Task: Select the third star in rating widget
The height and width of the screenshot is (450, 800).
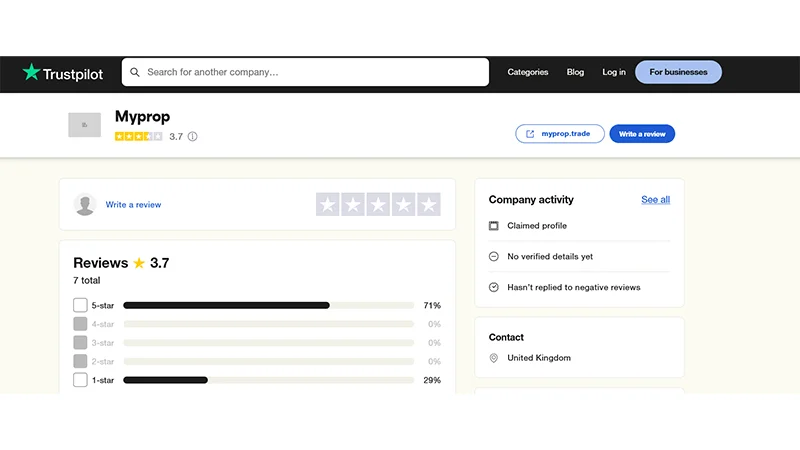Action: tap(378, 205)
